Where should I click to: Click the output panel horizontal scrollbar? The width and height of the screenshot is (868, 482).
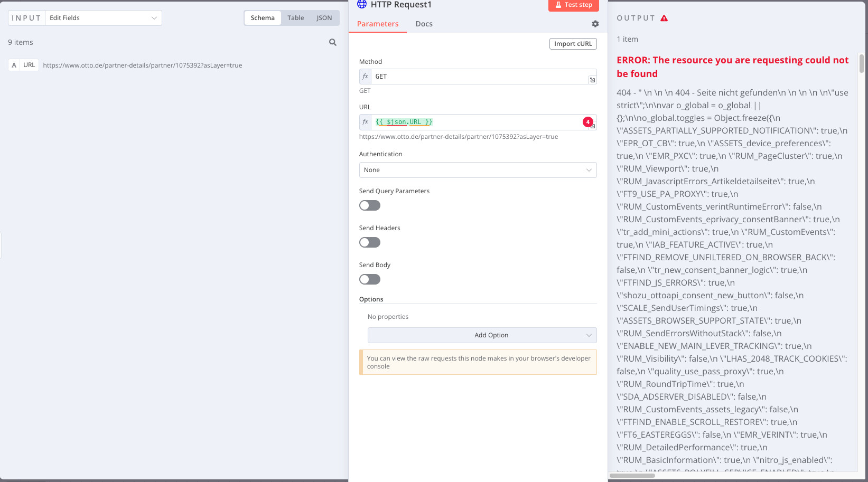click(x=632, y=476)
